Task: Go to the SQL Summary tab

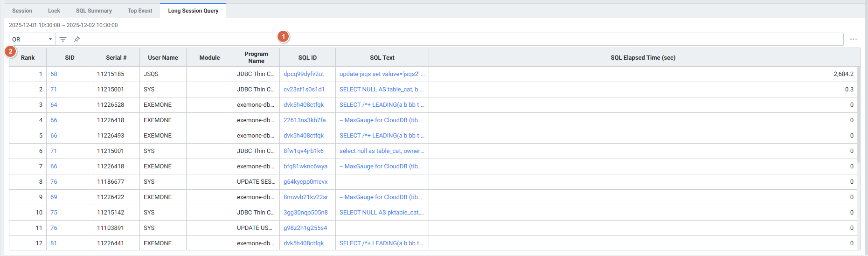Action: coord(94,11)
